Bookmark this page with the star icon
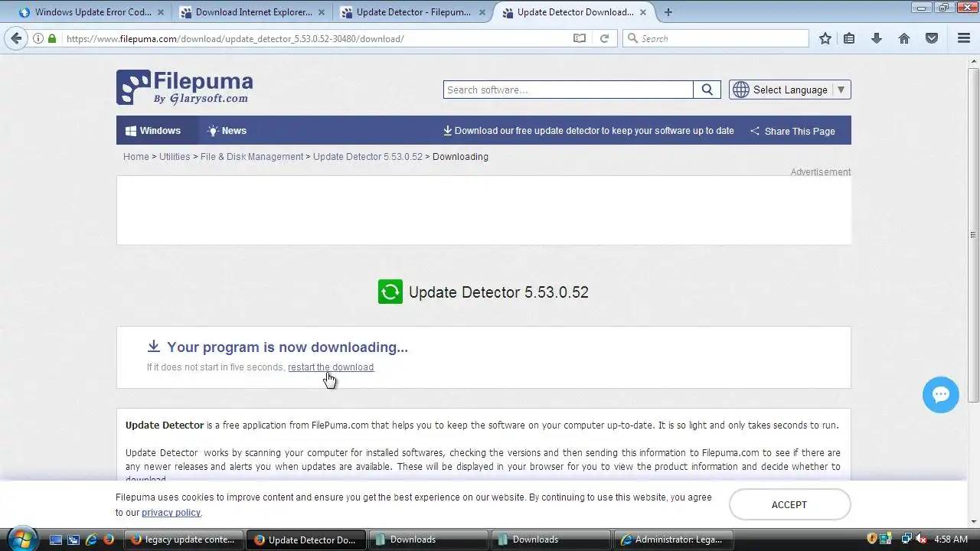This screenshot has height=551, width=980. tap(825, 38)
